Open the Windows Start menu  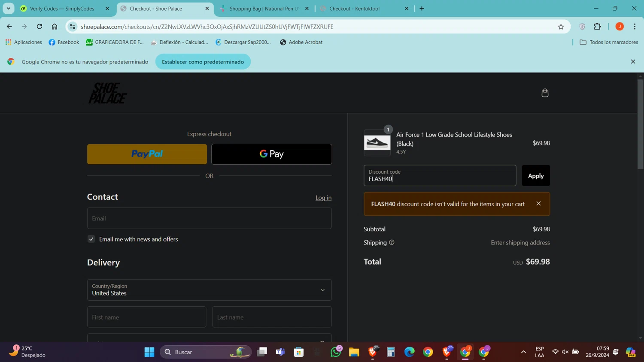(x=149, y=352)
